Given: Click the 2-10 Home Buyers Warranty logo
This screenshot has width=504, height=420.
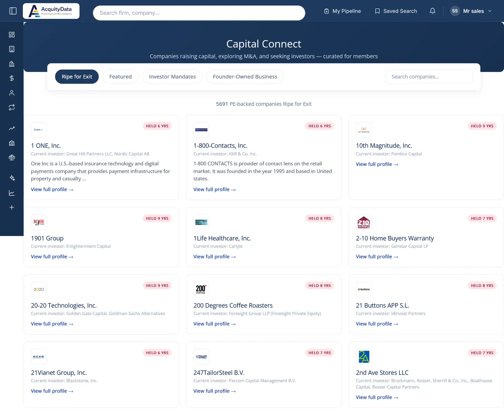Looking at the screenshot, I should click(x=364, y=222).
